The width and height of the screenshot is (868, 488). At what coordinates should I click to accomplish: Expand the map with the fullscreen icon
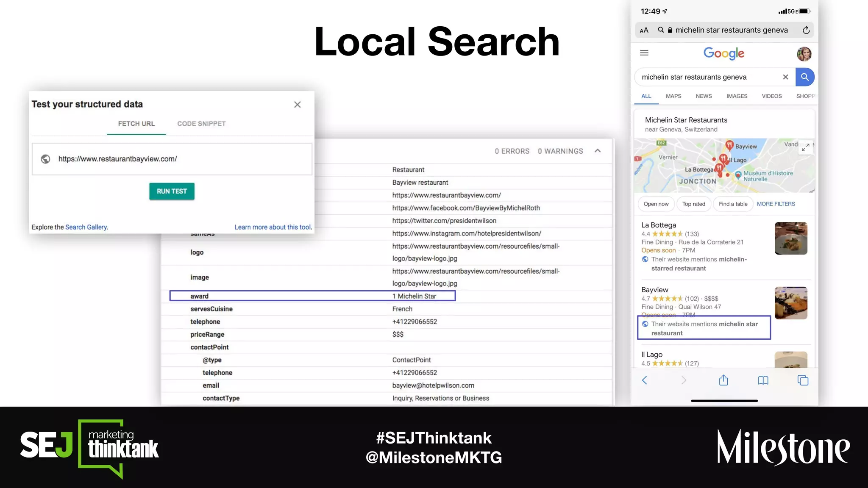click(805, 147)
